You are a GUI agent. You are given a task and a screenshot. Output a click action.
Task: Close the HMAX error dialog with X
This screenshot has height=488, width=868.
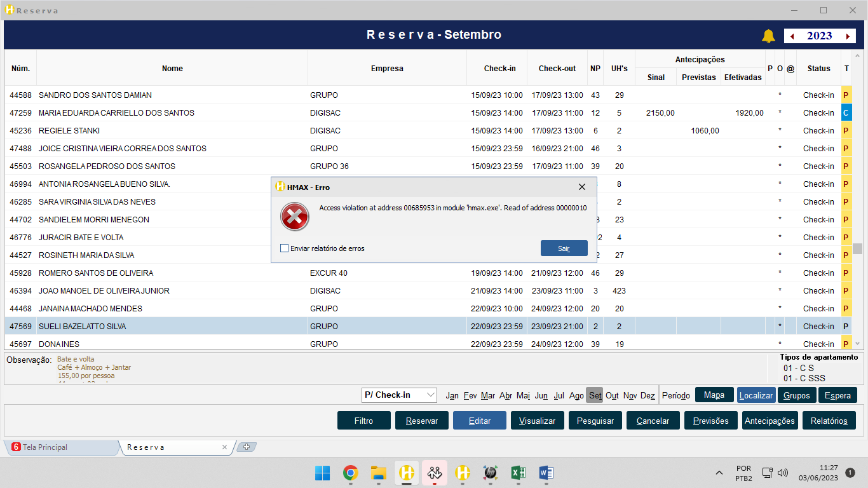click(581, 187)
